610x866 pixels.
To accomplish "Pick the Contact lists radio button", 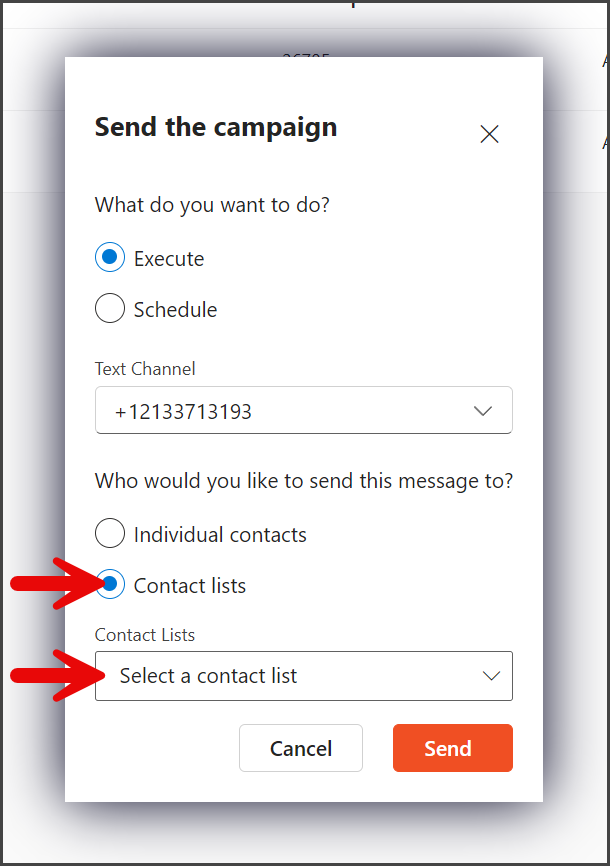I will (109, 584).
